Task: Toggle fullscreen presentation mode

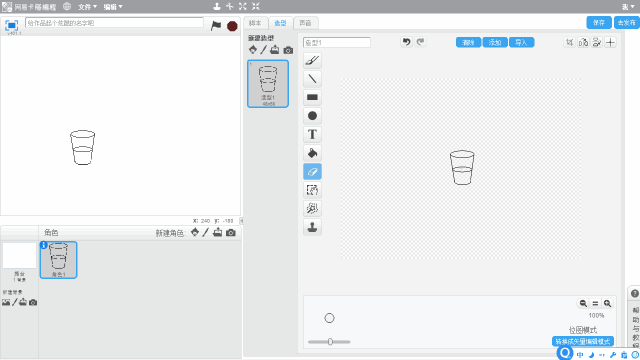Action: coord(11,25)
